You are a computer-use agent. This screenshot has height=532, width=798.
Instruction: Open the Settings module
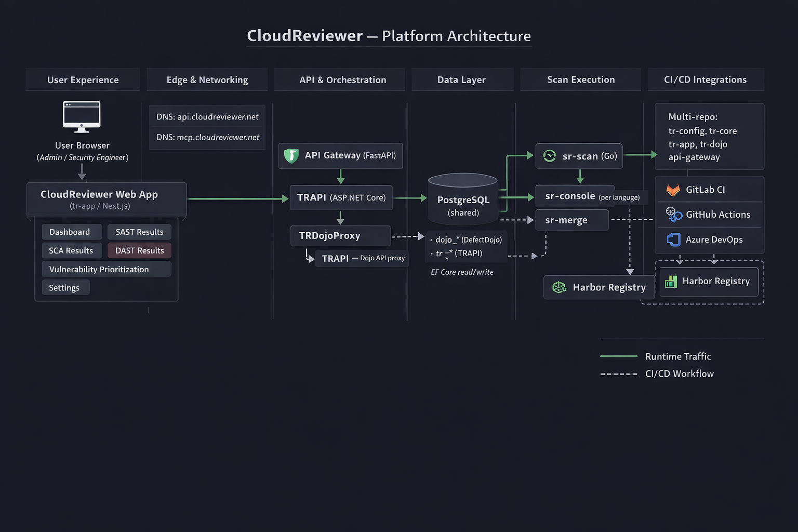click(65, 287)
